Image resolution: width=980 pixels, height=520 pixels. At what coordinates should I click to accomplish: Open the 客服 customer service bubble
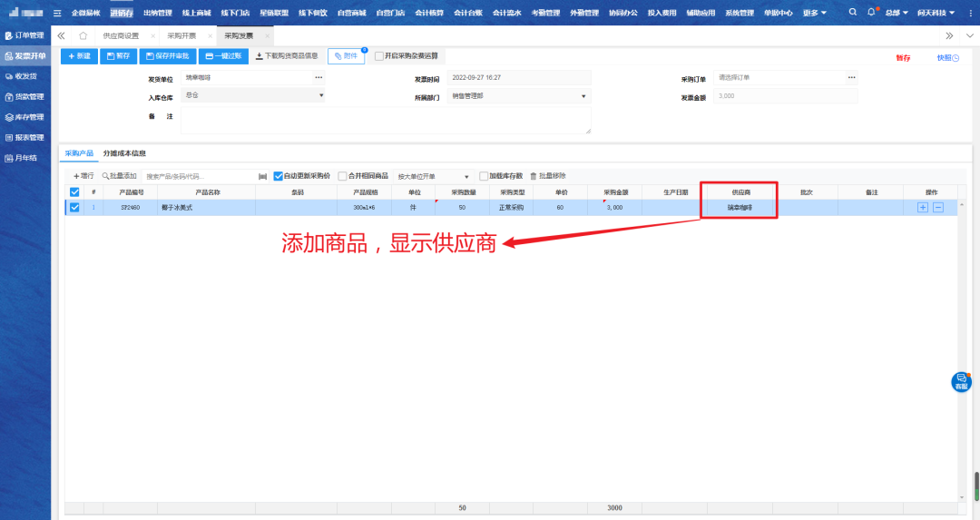(961, 381)
